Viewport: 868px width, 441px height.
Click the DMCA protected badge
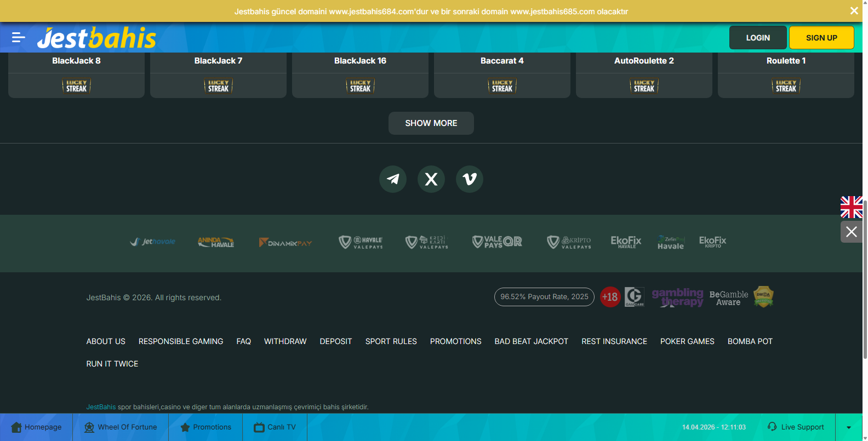click(x=763, y=297)
